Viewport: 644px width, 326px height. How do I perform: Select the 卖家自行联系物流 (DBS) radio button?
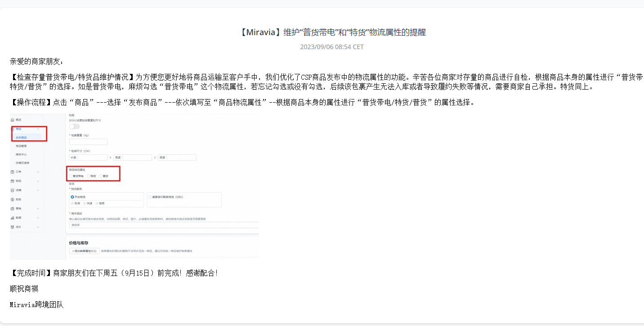(150, 197)
